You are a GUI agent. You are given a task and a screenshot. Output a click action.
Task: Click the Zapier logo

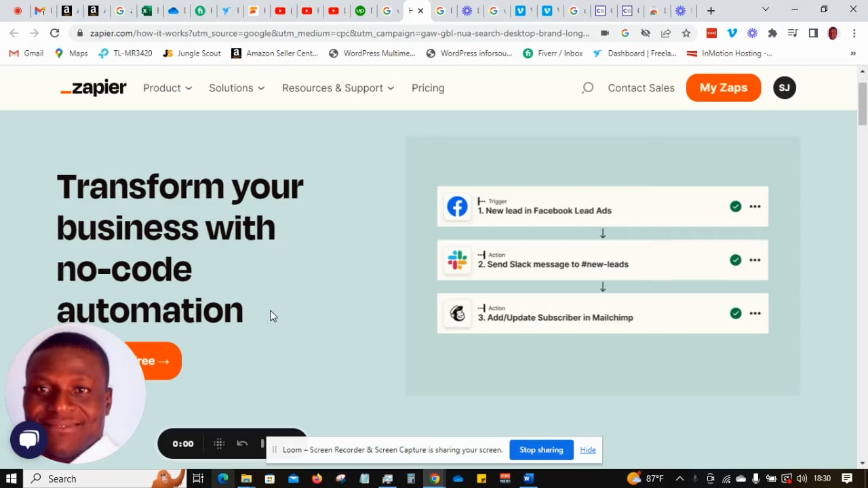click(93, 88)
